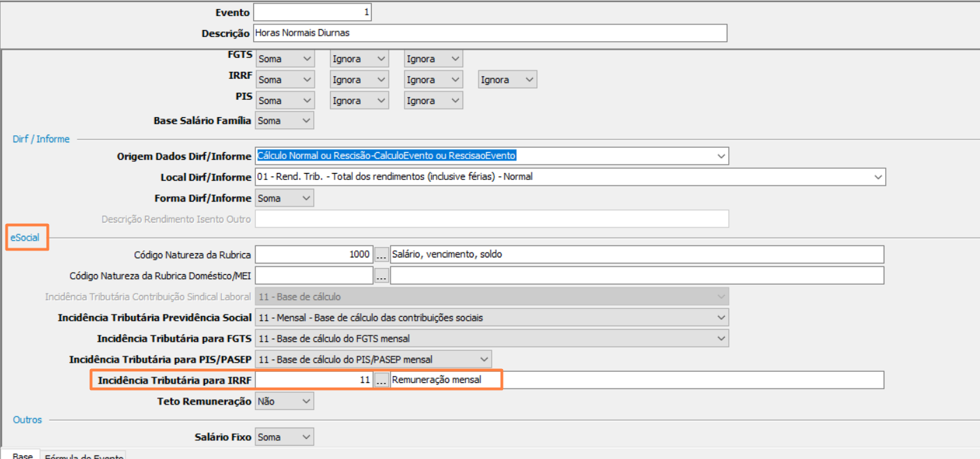Click the Código Natureza da Rubrica code field

click(314, 255)
